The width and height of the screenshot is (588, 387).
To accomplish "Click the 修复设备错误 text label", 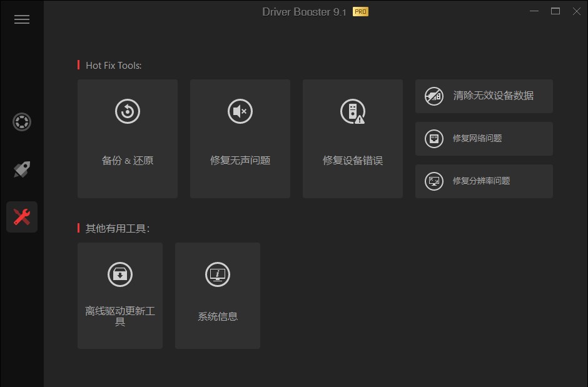I will point(352,160).
